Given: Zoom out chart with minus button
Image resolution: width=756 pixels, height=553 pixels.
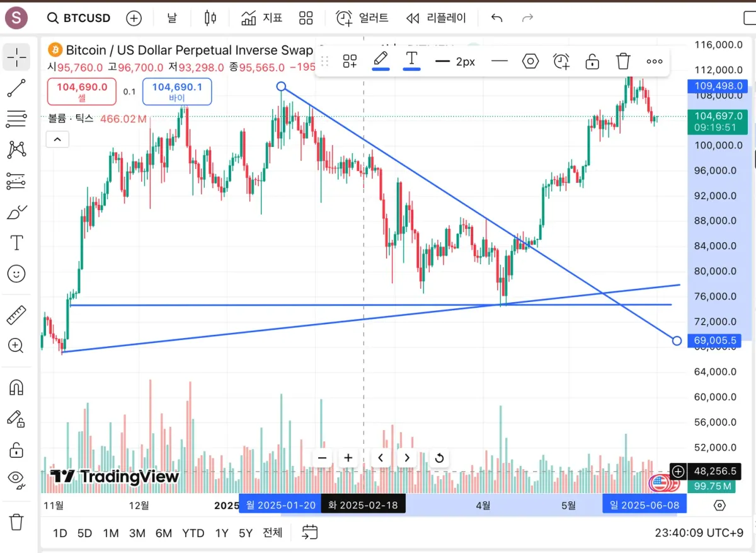Looking at the screenshot, I should (x=323, y=458).
